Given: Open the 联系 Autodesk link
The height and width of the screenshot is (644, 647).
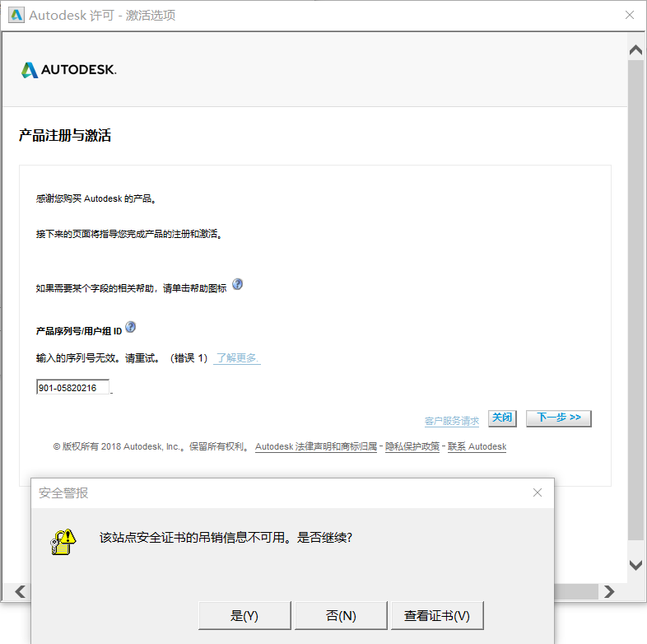Looking at the screenshot, I should pyautogui.click(x=477, y=446).
